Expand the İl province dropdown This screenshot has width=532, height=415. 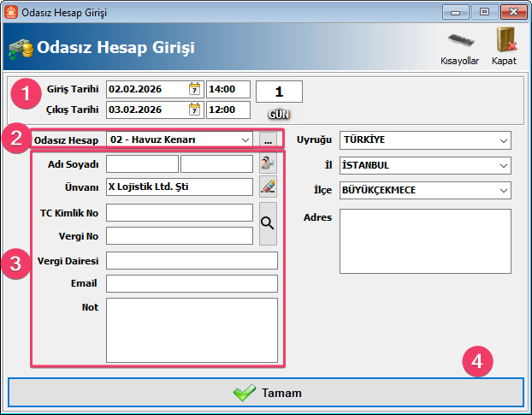501,165
